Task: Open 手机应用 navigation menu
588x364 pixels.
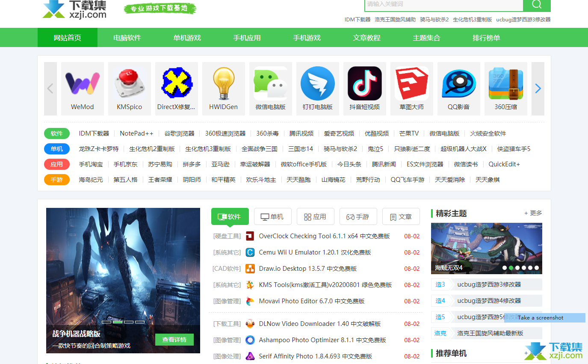Action: point(247,38)
